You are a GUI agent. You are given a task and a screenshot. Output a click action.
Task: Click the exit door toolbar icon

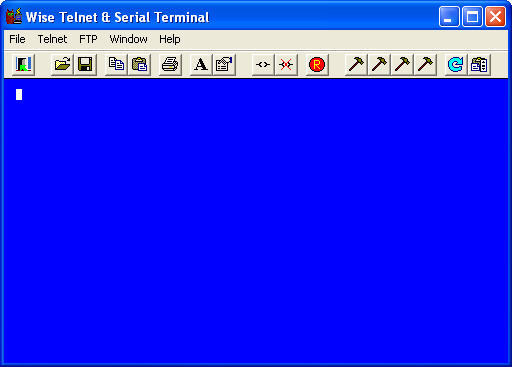[23, 64]
